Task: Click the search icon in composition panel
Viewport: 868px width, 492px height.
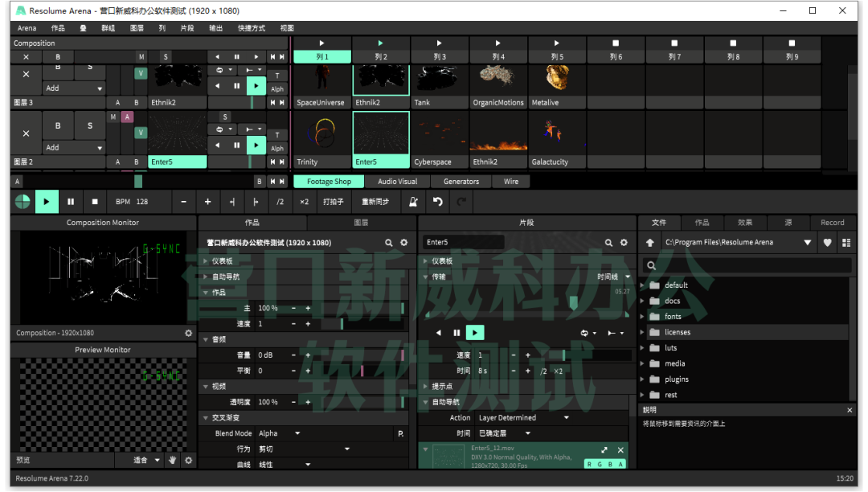Action: (389, 243)
